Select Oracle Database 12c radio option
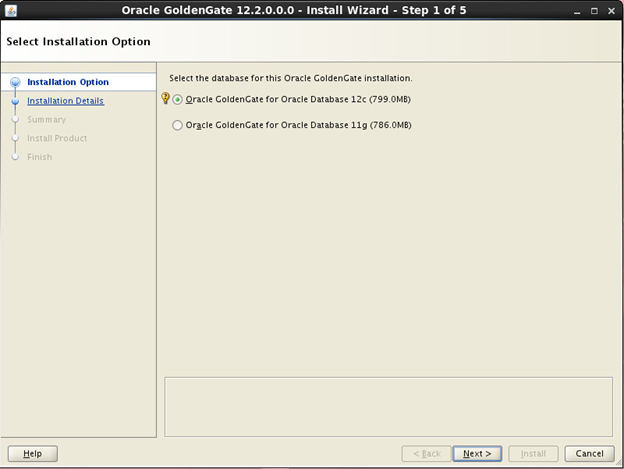 [x=177, y=99]
